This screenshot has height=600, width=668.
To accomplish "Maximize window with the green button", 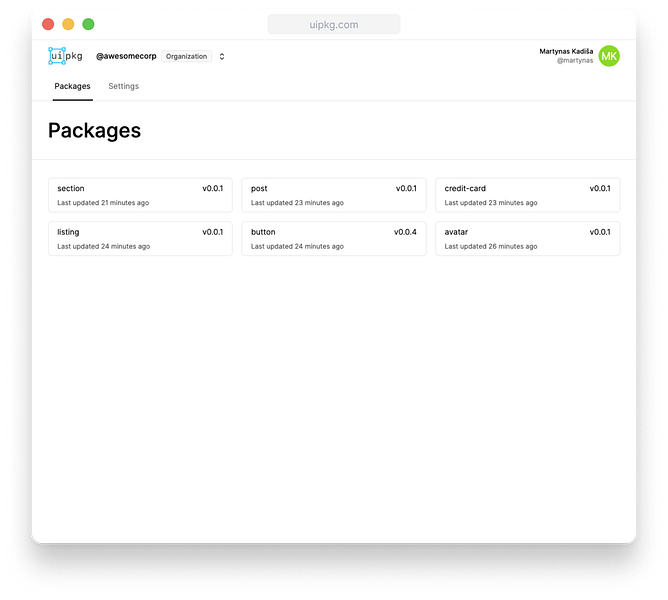I will (x=88, y=24).
